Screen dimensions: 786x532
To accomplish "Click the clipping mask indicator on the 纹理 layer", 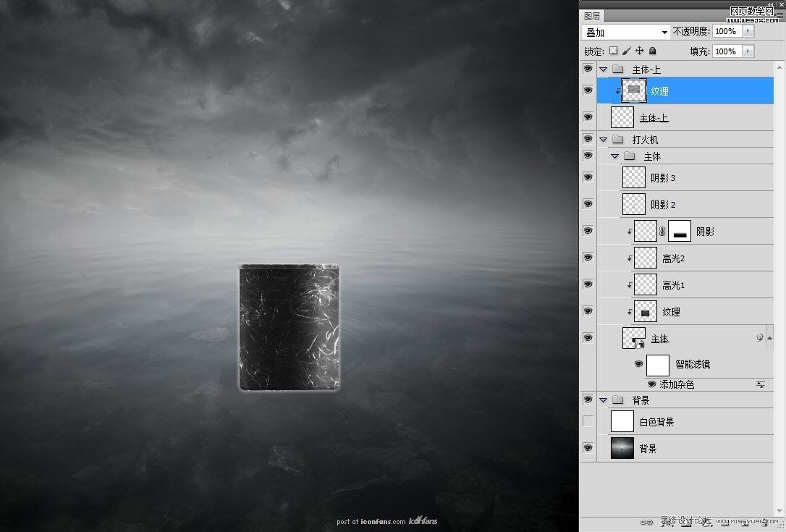I will (x=619, y=91).
